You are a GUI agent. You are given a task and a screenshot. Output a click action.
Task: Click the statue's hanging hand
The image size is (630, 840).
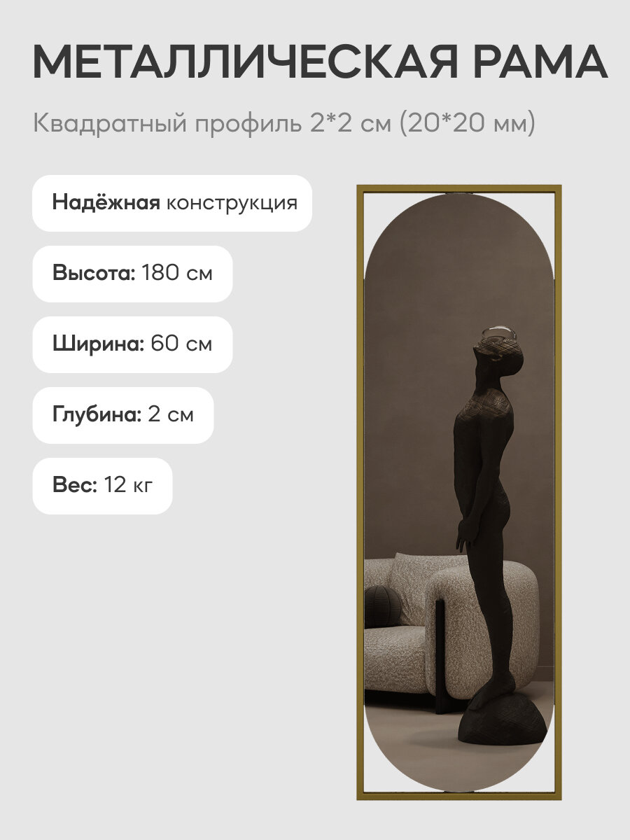[463, 539]
